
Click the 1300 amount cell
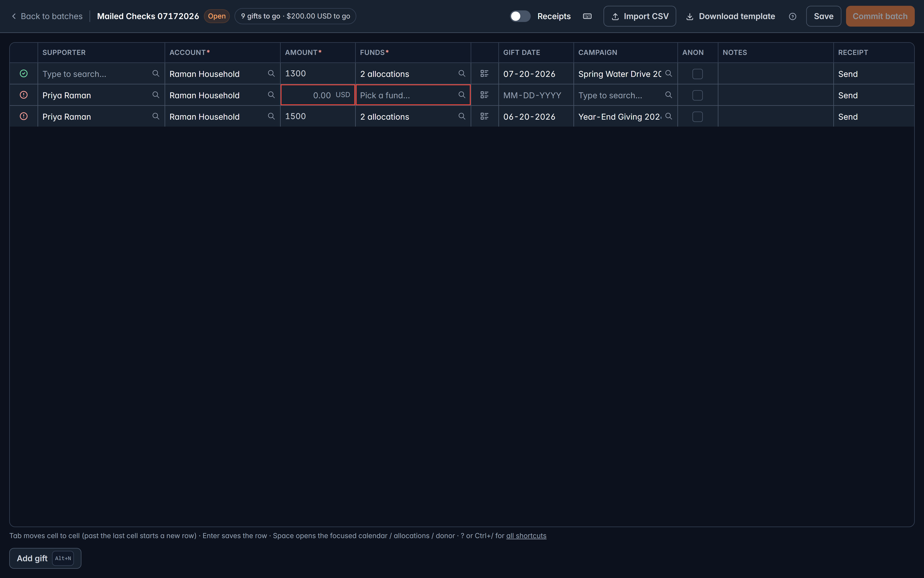(318, 73)
